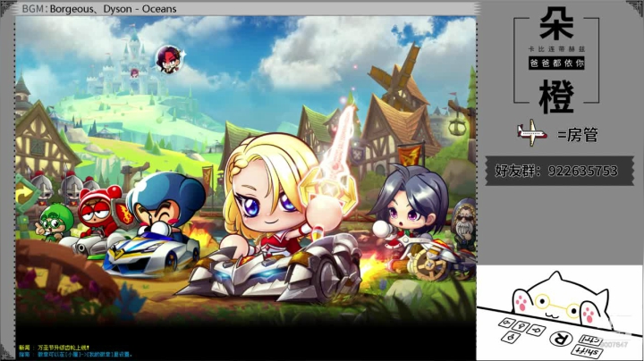This screenshot has height=361, width=644.
Task: Click the airplane icon beside 房管
Action: pyautogui.click(x=532, y=132)
